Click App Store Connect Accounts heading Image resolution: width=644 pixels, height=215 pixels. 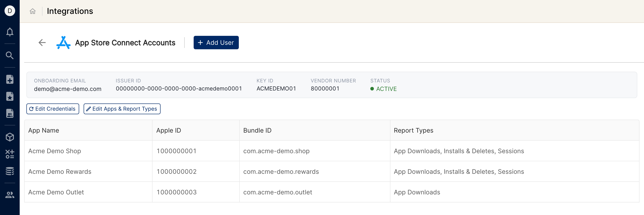(x=125, y=43)
